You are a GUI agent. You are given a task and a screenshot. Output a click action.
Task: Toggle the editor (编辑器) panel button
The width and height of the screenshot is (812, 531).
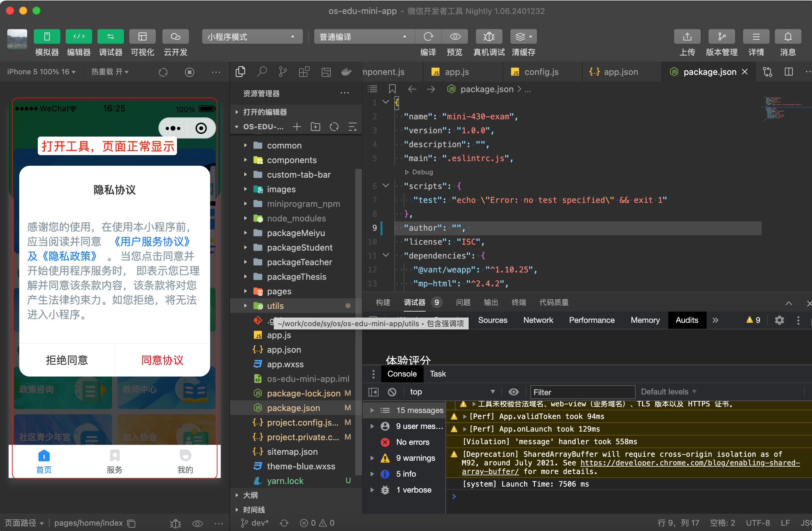point(79,36)
